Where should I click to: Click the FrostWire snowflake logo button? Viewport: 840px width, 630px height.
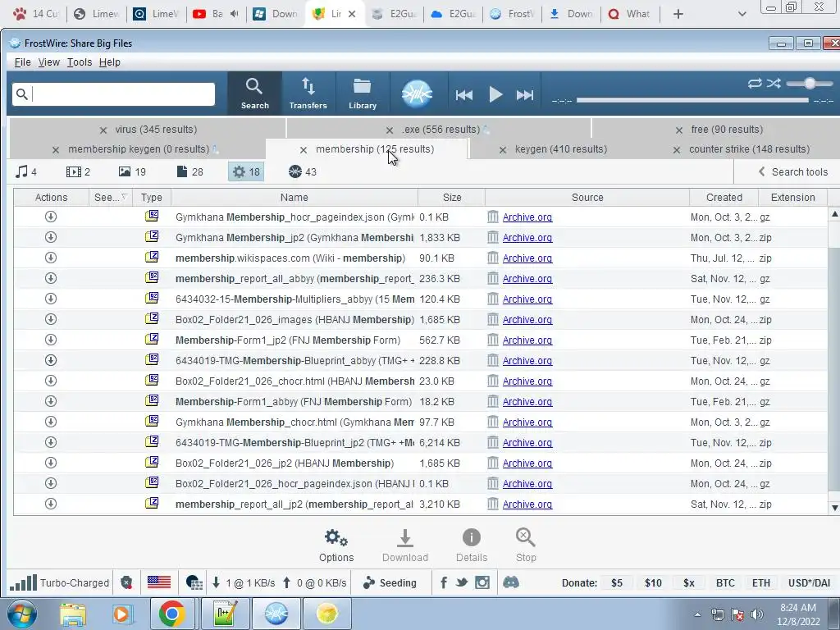tap(417, 94)
